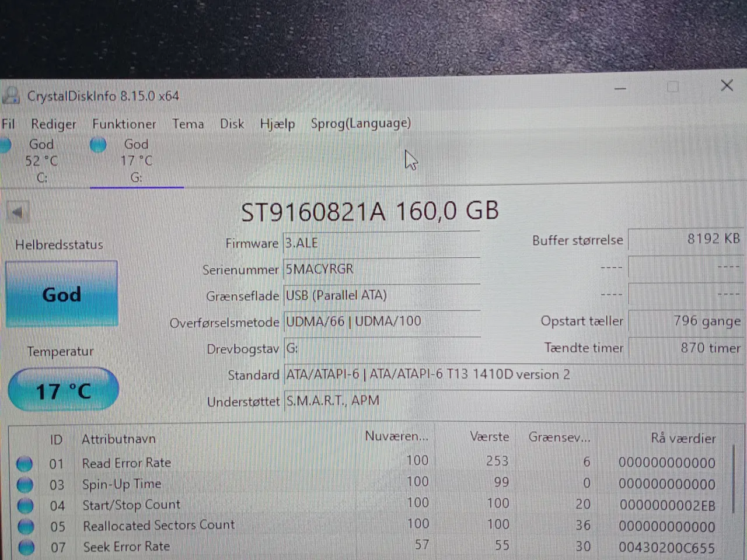
Task: Click the ATA/ATAPI-6 standard field
Action: 514,374
